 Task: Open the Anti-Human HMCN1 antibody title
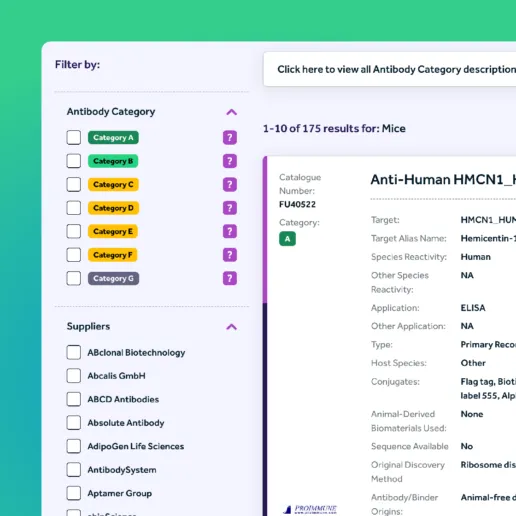[443, 180]
